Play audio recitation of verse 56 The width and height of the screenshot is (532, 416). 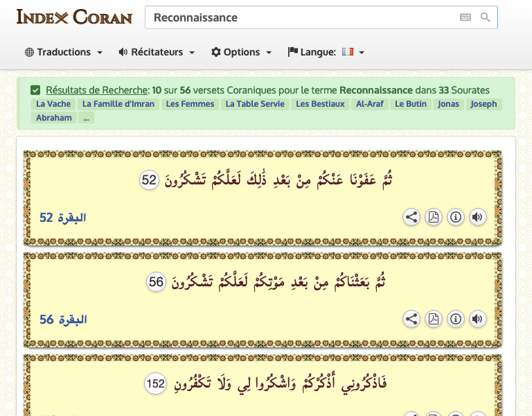tap(477, 319)
